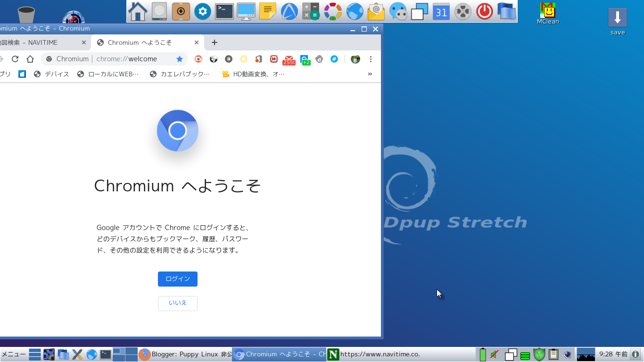Open the calendar 31 icon in dock
The width and height of the screenshot is (644, 362).
click(441, 11)
